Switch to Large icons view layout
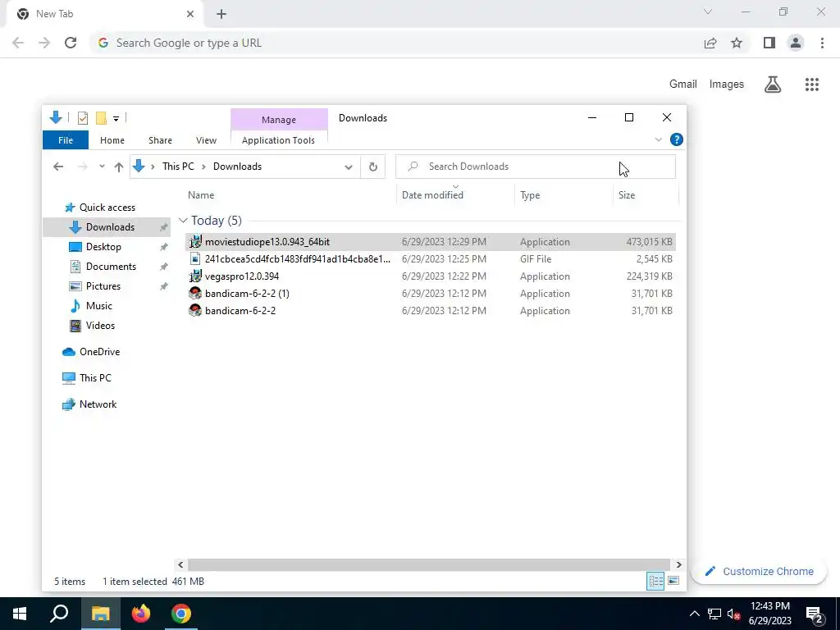The width and height of the screenshot is (840, 630). 673,581
